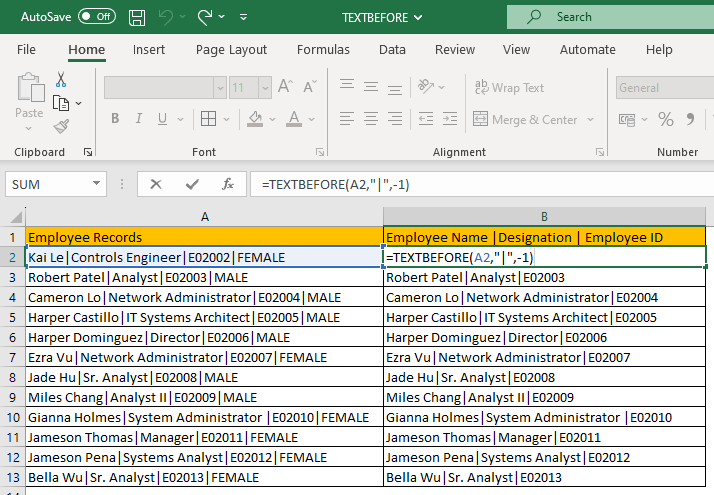Apply the red Font Color
The image size is (714, 495).
coord(294,119)
